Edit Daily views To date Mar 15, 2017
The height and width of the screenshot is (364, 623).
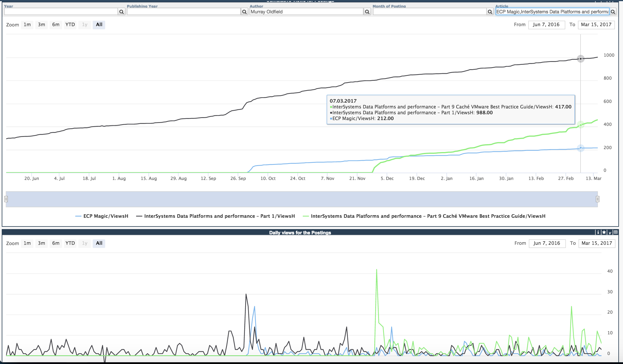tap(597, 243)
